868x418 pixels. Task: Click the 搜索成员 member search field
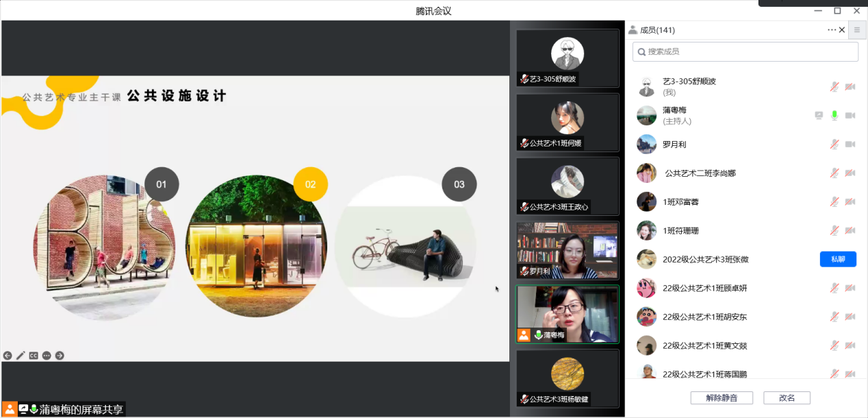point(745,51)
